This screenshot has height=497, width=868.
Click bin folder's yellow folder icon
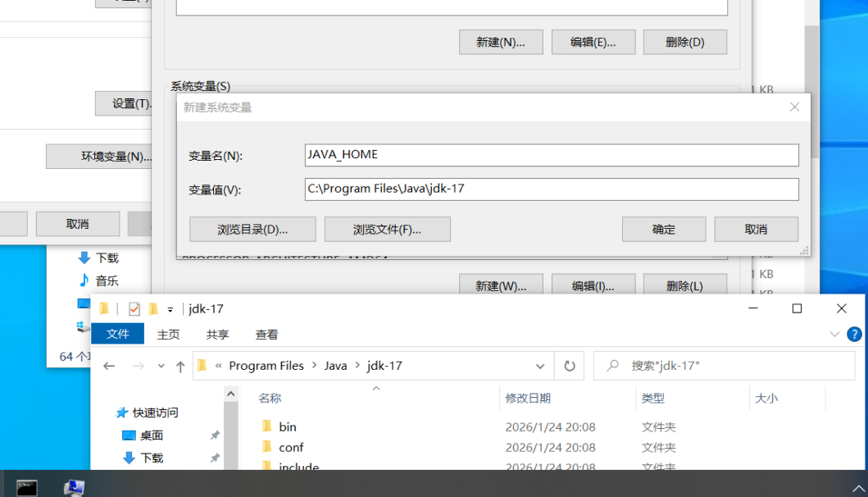point(267,426)
